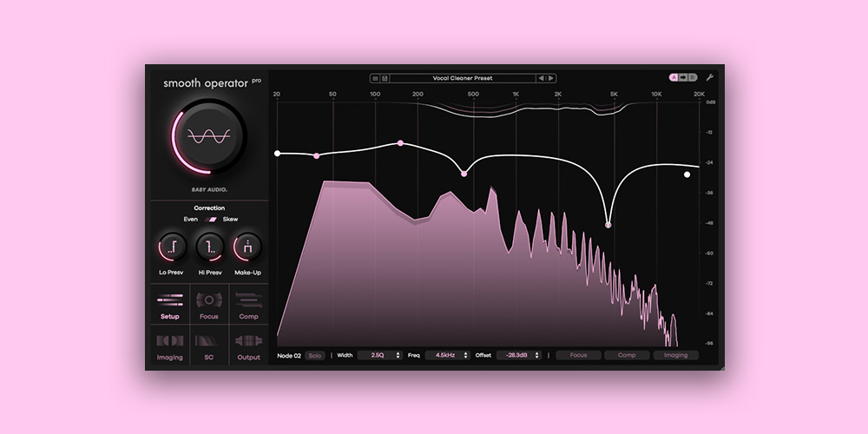The width and height of the screenshot is (868, 434).
Task: Open the Vocal Cleaner Preset dropdown
Action: click(463, 79)
